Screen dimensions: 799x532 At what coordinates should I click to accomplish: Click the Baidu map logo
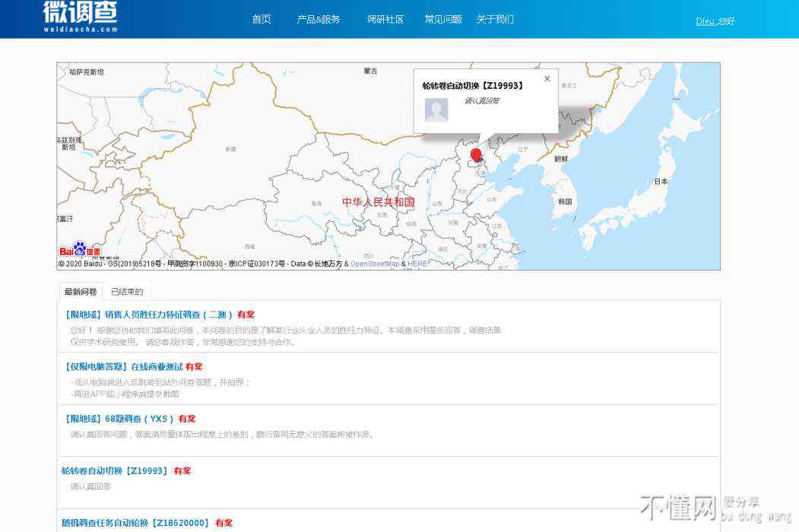coord(80,250)
